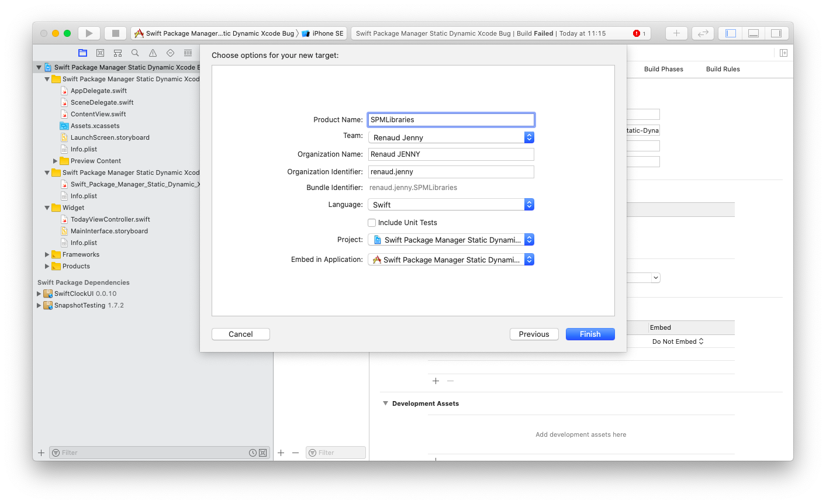Click the Product Name field
The height and width of the screenshot is (504, 826).
click(451, 120)
